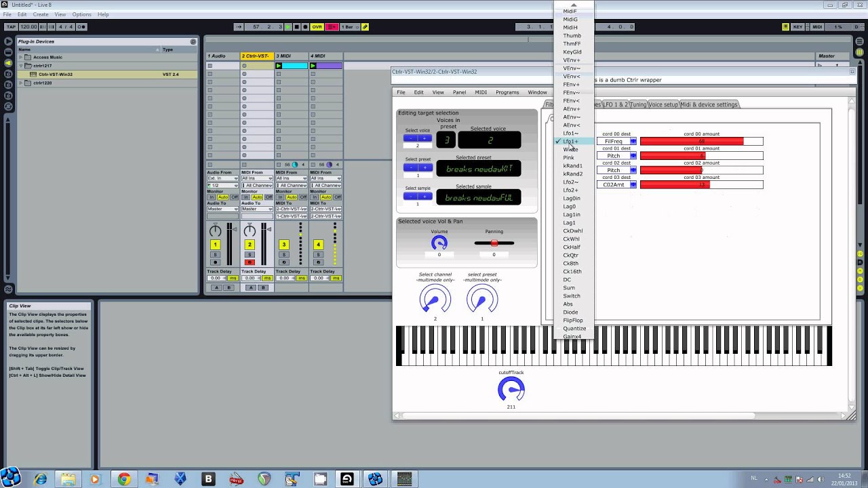Screen dimensions: 868x488
Task: Select the Plug-in Devices browser icon
Action: click(x=8, y=62)
